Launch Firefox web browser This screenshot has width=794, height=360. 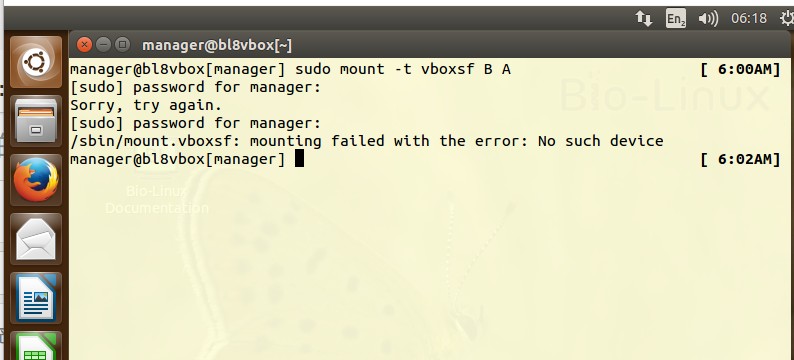click(x=35, y=180)
